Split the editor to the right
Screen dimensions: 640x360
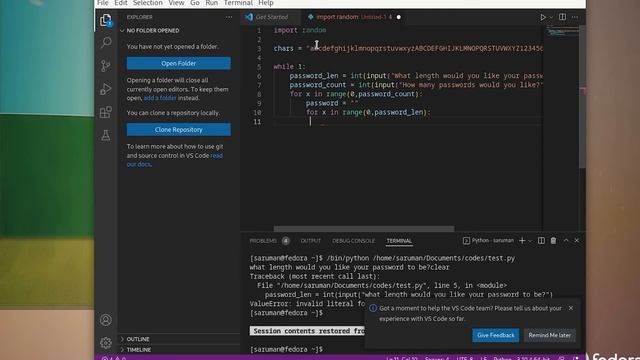pyautogui.click(x=562, y=17)
